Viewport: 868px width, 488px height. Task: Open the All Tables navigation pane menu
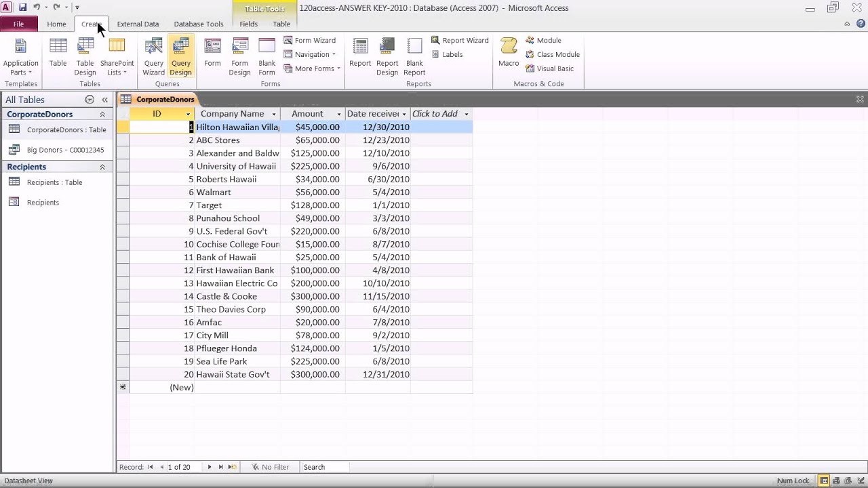[x=89, y=100]
